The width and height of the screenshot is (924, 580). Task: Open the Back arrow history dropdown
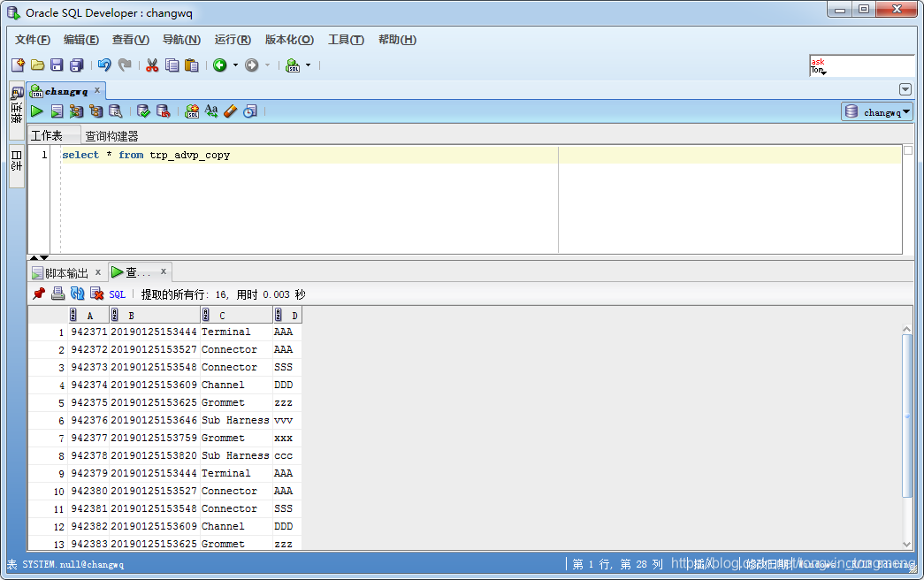(235, 65)
